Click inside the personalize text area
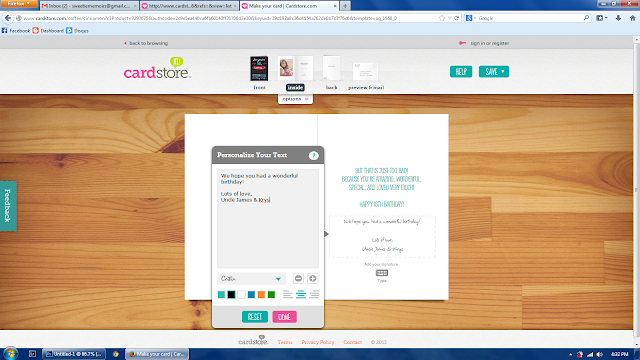The image size is (640, 360). (x=268, y=218)
